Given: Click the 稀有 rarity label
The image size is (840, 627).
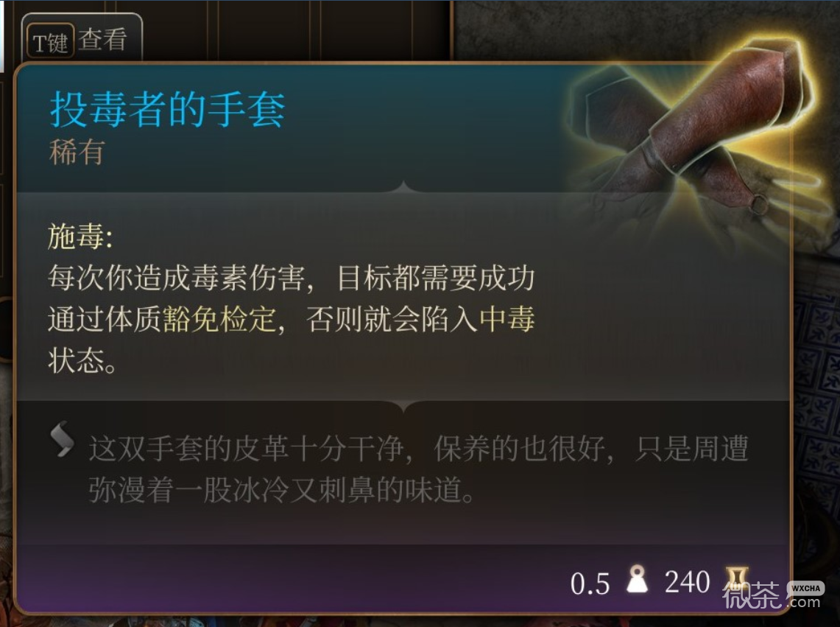Looking at the screenshot, I should 76,152.
